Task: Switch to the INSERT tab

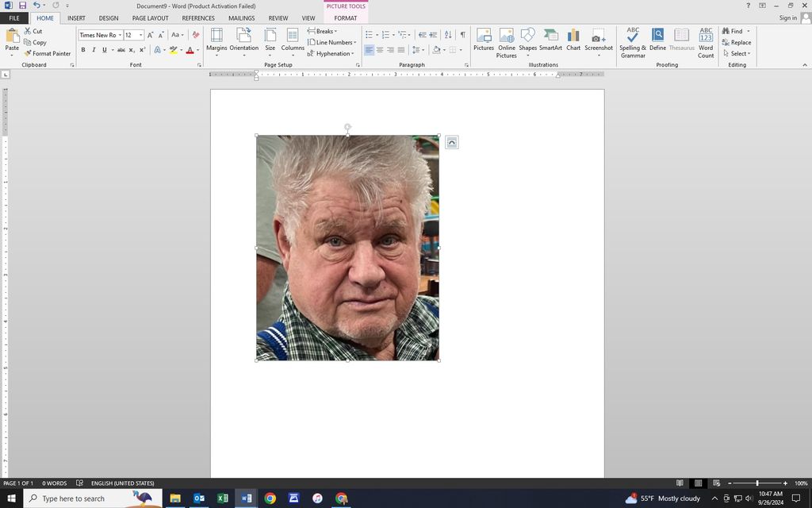Action: [x=76, y=17]
